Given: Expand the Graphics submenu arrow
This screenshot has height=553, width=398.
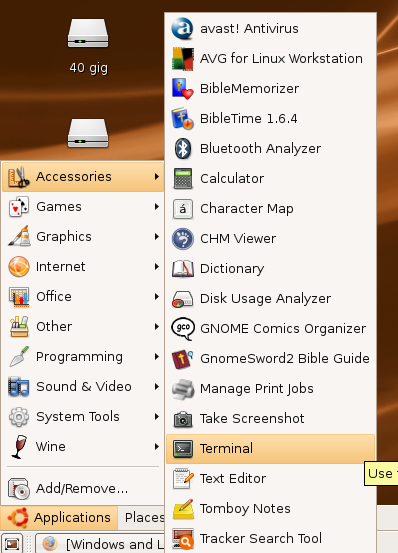Looking at the screenshot, I should click(x=157, y=236).
